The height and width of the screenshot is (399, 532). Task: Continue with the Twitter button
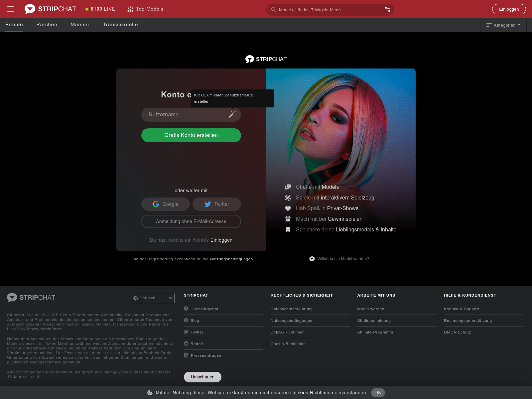click(x=217, y=204)
